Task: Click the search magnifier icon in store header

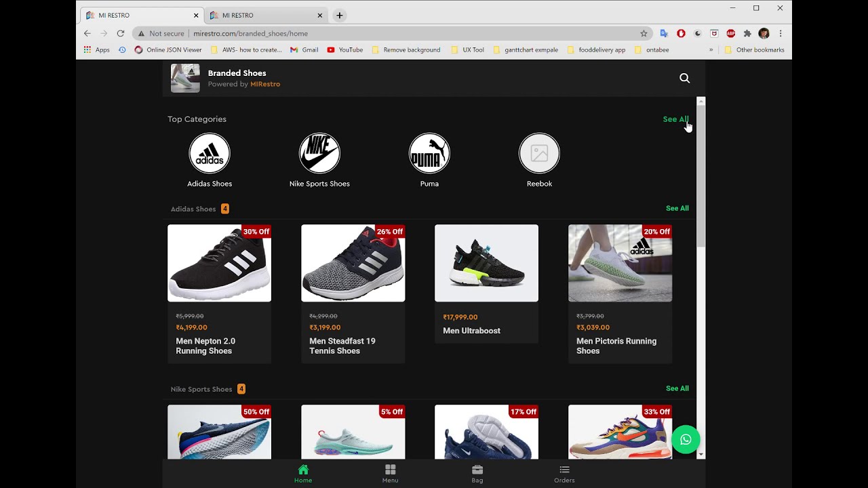Action: coord(684,78)
